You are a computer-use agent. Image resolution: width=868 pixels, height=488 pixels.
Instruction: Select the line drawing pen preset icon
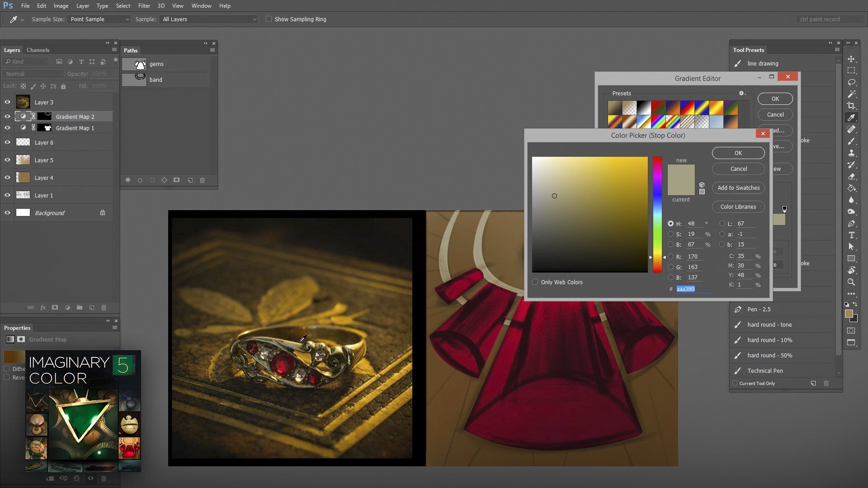point(737,62)
